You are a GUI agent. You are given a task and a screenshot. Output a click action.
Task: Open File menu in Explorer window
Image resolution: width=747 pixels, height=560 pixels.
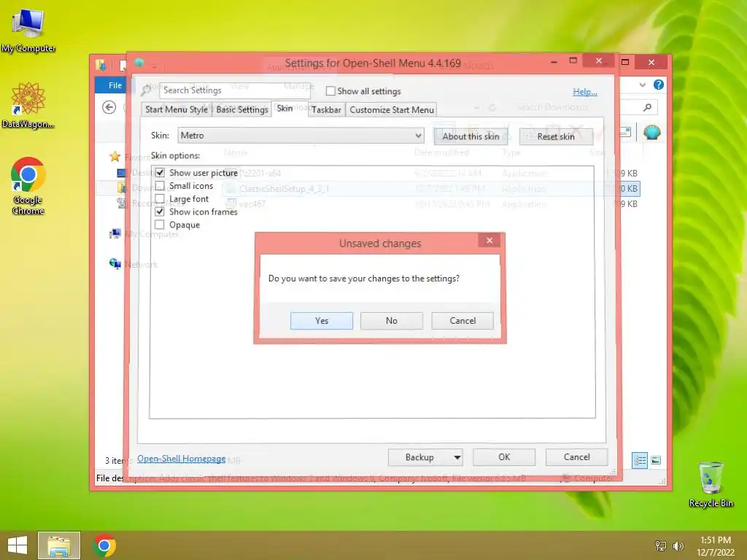115,85
